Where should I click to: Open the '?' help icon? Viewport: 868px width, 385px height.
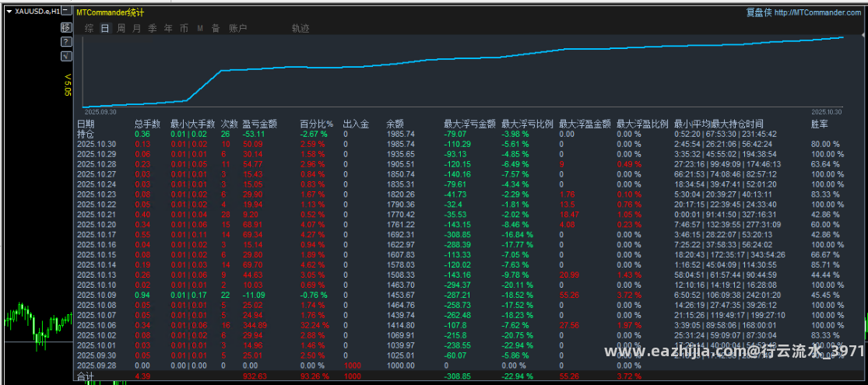coord(66,41)
